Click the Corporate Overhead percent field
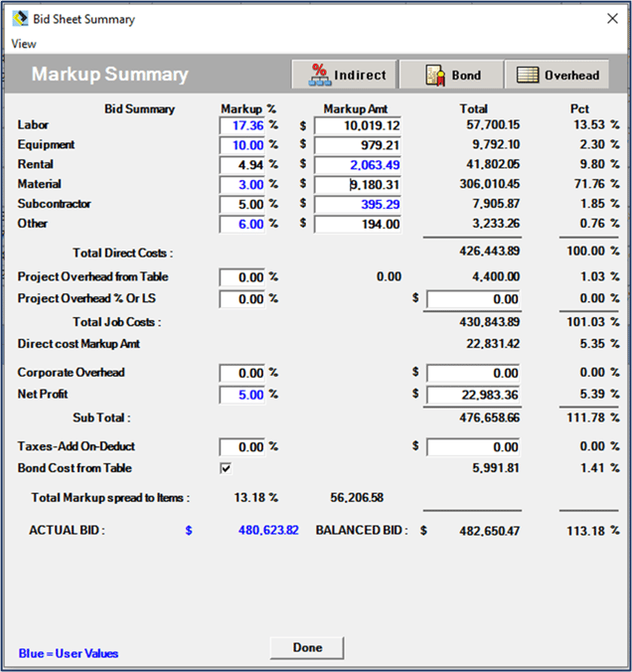This screenshot has width=632, height=672. [x=242, y=373]
